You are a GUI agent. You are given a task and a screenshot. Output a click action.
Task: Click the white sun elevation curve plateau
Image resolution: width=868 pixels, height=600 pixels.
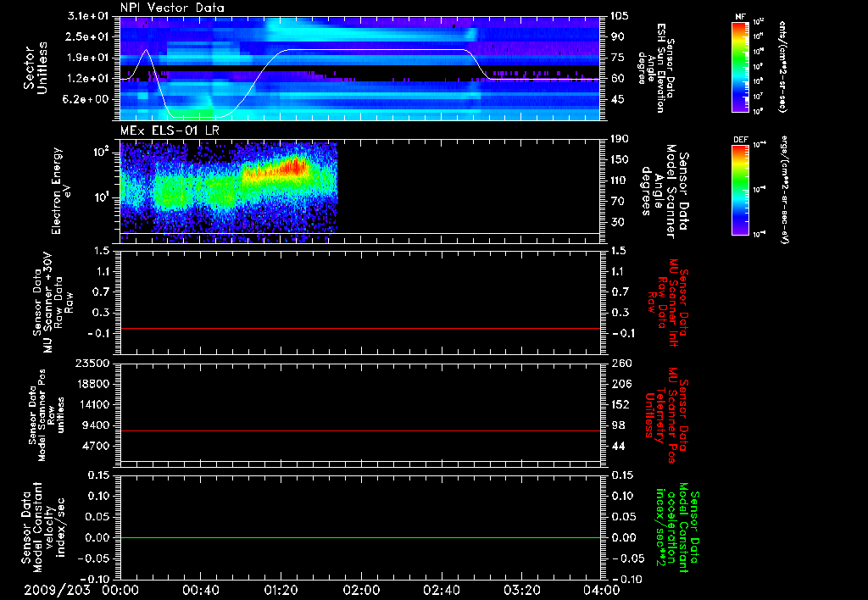tap(376, 50)
